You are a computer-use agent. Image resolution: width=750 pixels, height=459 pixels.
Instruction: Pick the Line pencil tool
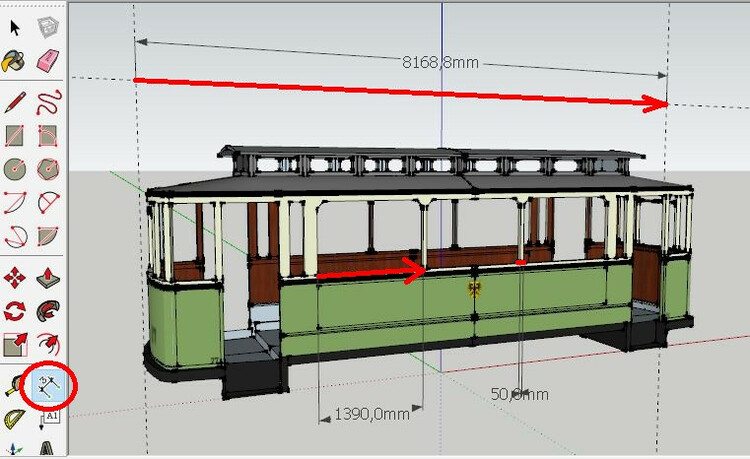[15, 102]
